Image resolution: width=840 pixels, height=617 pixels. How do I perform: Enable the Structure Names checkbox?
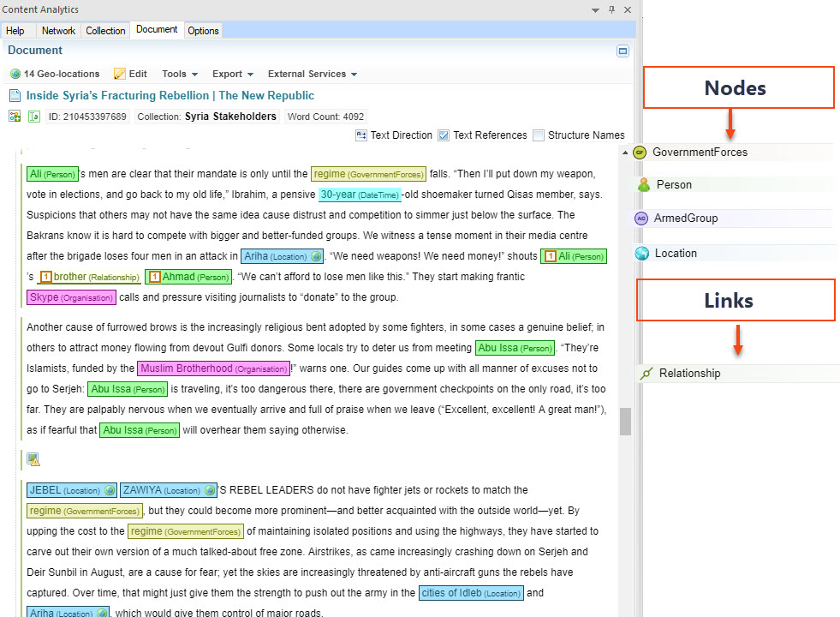coord(539,135)
